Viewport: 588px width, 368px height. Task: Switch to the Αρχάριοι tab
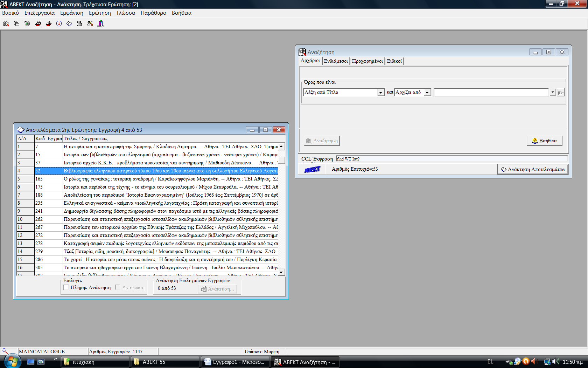pyautogui.click(x=310, y=61)
